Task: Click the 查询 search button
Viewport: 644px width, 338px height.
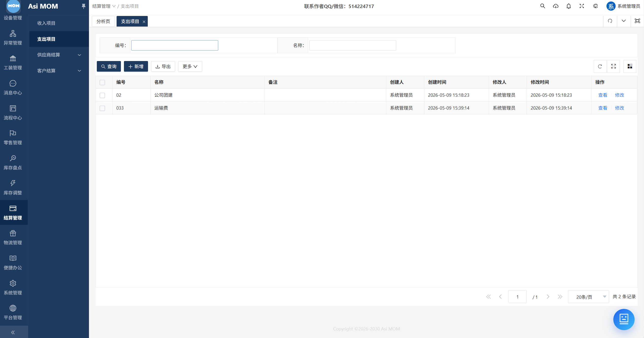Action: (109, 66)
